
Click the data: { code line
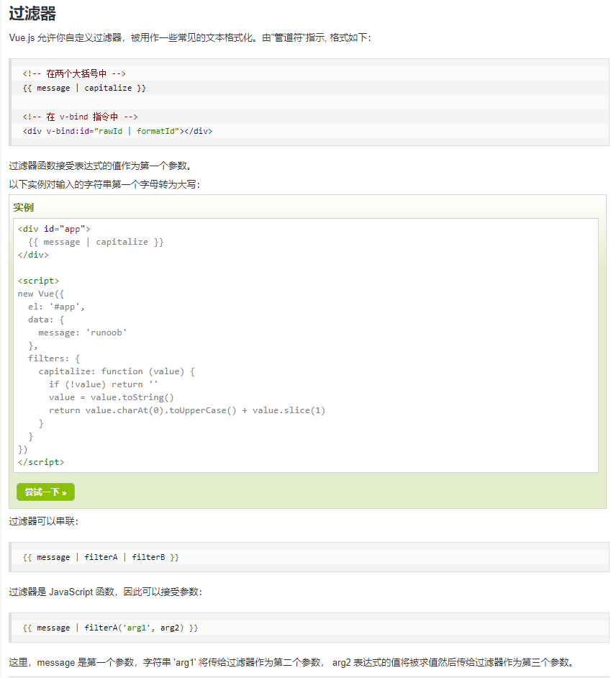46,320
